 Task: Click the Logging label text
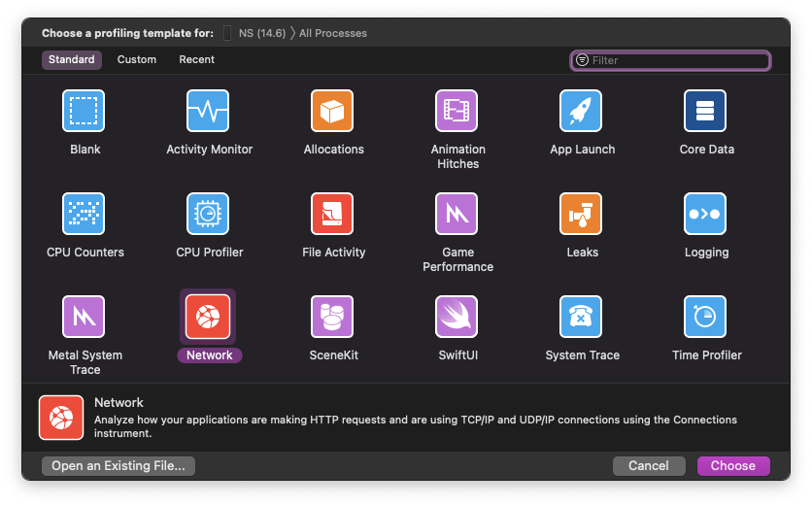tap(706, 253)
